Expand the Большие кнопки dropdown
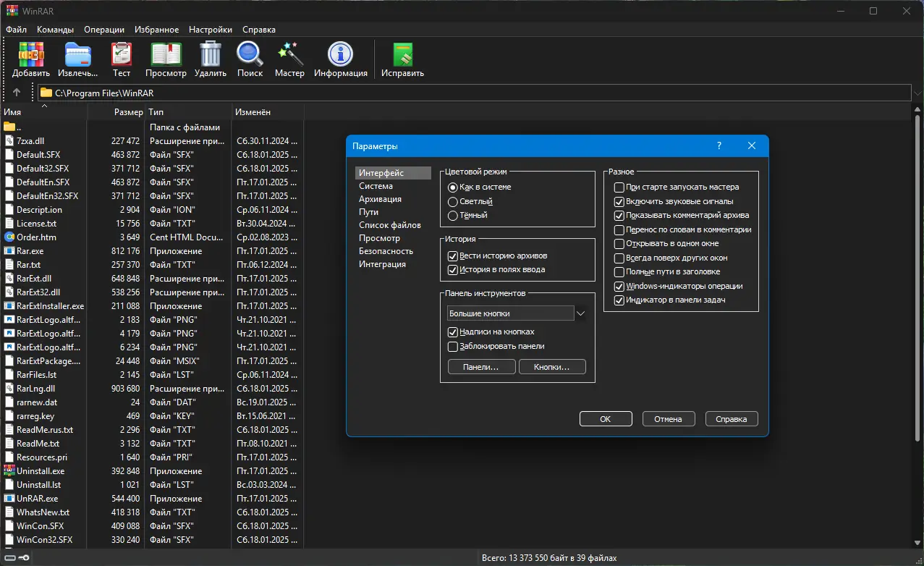Viewport: 924px width, 566px height. (x=580, y=313)
